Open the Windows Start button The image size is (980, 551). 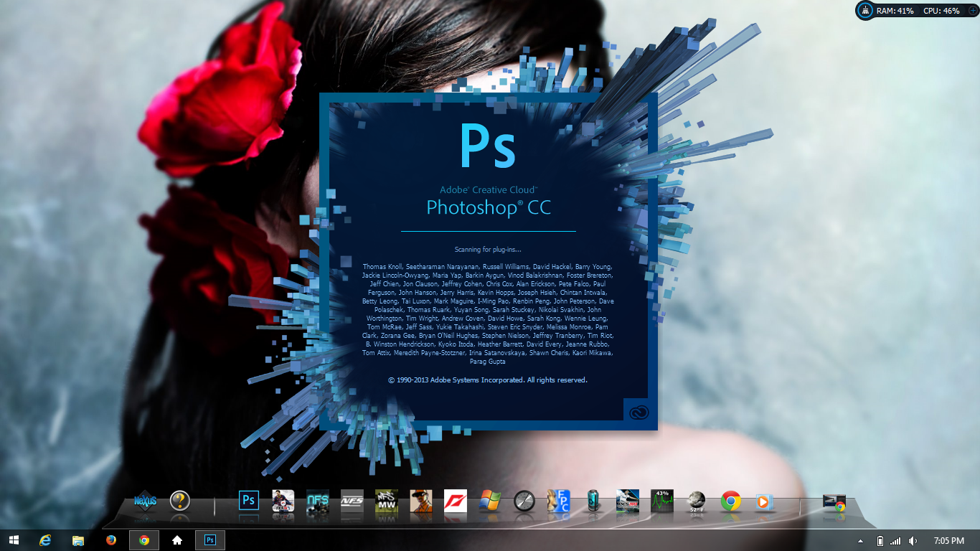click(x=14, y=540)
